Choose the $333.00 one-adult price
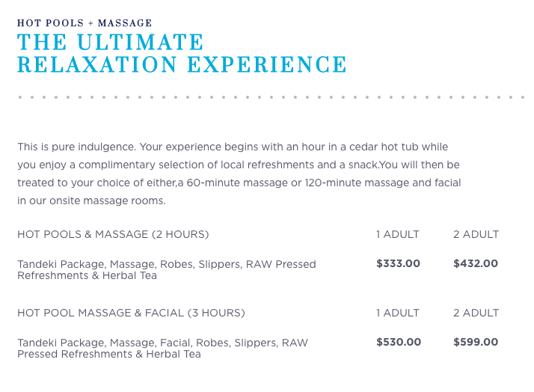Image resolution: width=534 pixels, height=392 pixels. 398,263
